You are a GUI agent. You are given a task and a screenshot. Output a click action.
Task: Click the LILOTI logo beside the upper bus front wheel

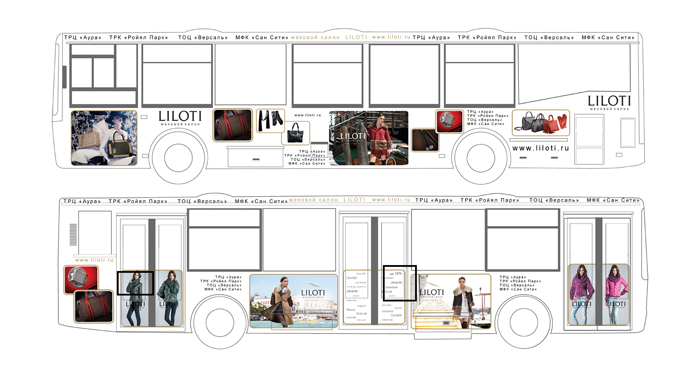point(180,118)
